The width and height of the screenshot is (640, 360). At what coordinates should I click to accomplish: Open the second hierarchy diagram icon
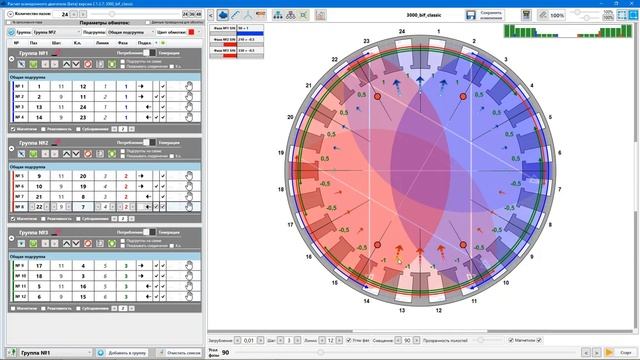tap(291, 15)
